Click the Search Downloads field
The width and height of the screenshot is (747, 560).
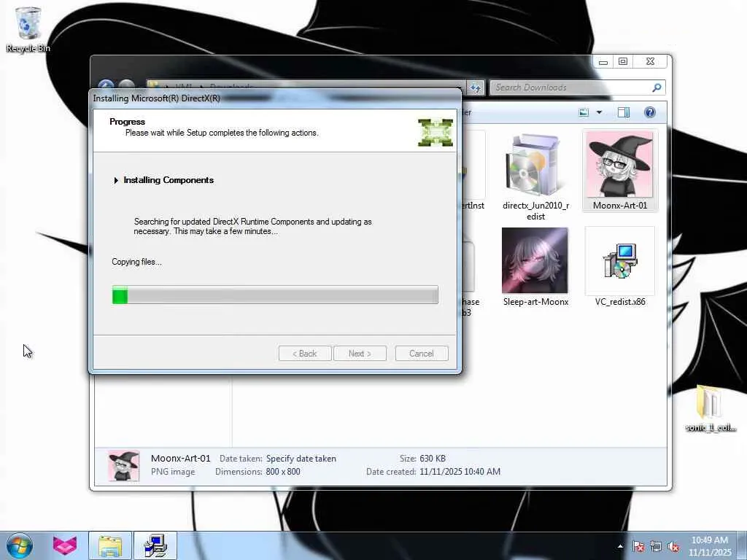click(x=570, y=87)
